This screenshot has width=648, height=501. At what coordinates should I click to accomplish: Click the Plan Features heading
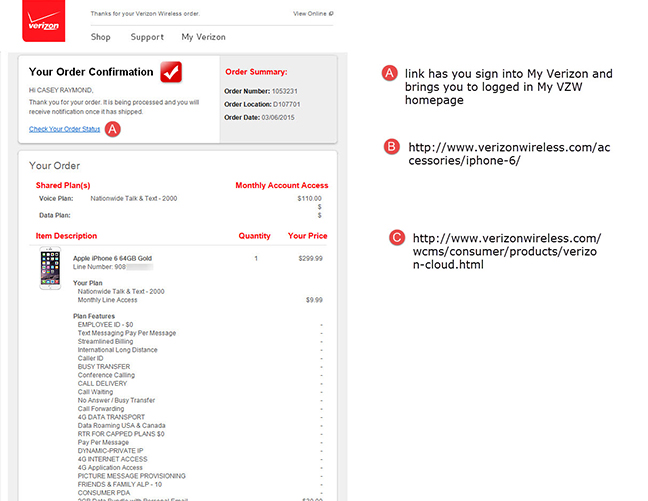94,316
